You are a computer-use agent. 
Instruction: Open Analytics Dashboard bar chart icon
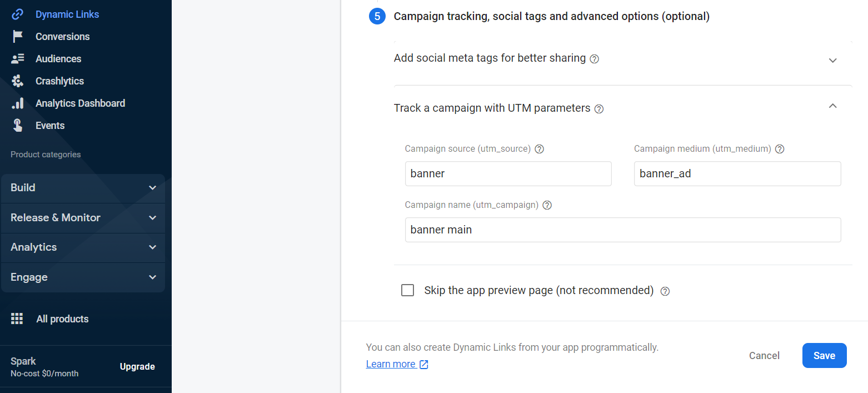point(18,103)
